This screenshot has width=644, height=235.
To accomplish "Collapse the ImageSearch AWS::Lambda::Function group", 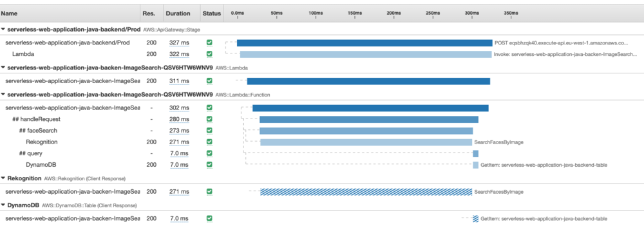I will 3,95.
